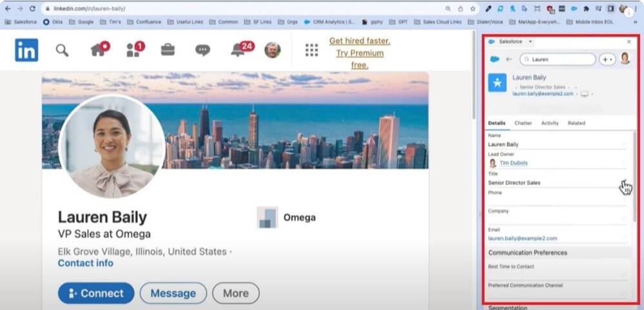Click the zoom magnifier in address bar
644x310 pixels.
pos(448,8)
